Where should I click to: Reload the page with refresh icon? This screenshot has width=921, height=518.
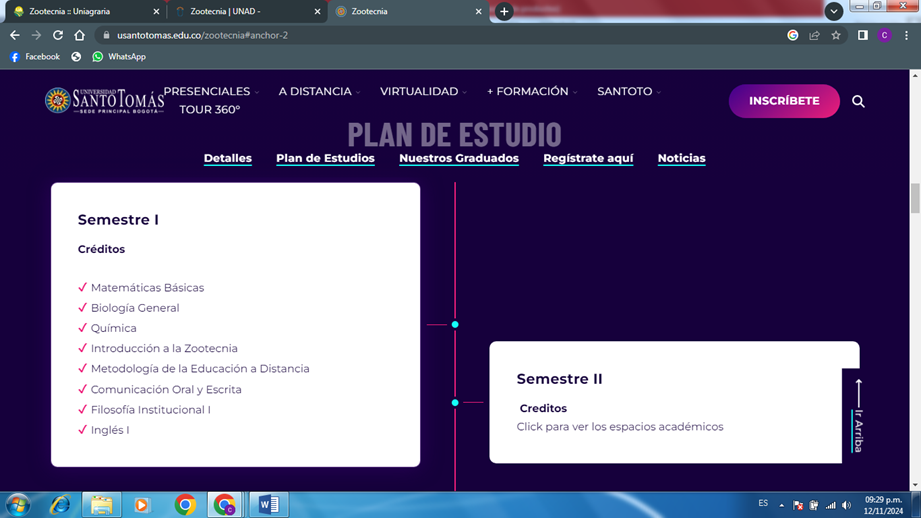[58, 35]
